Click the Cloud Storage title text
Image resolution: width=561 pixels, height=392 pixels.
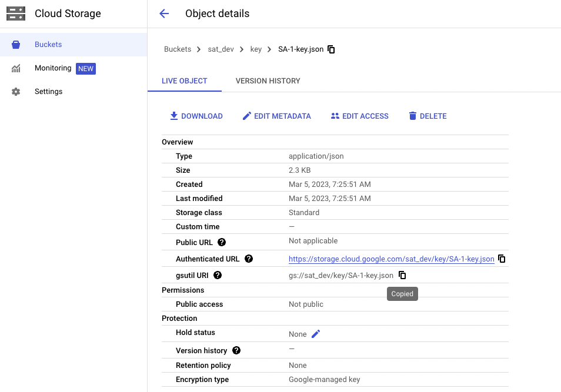68,14
